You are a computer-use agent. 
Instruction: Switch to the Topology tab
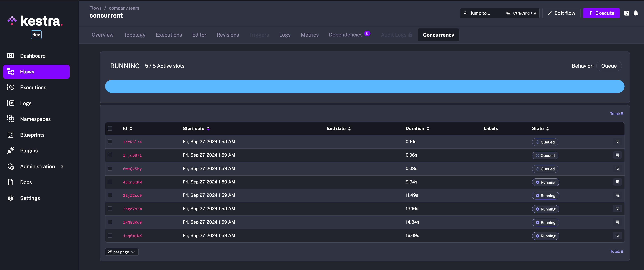[x=134, y=35]
